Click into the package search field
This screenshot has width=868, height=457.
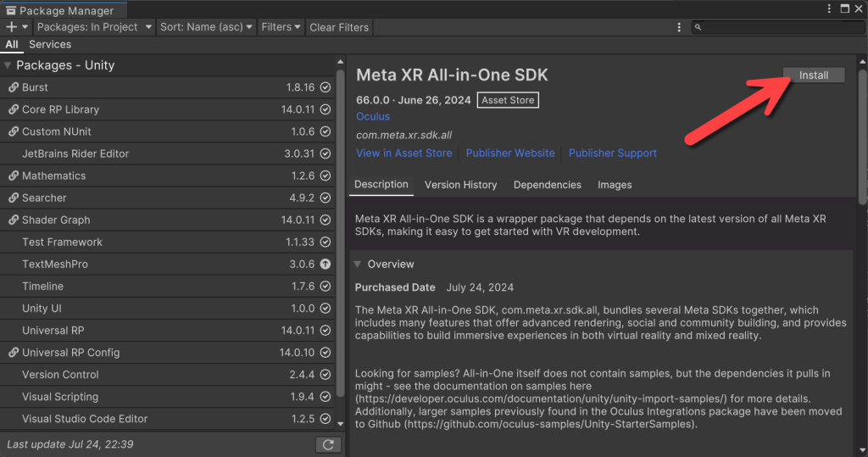[778, 26]
